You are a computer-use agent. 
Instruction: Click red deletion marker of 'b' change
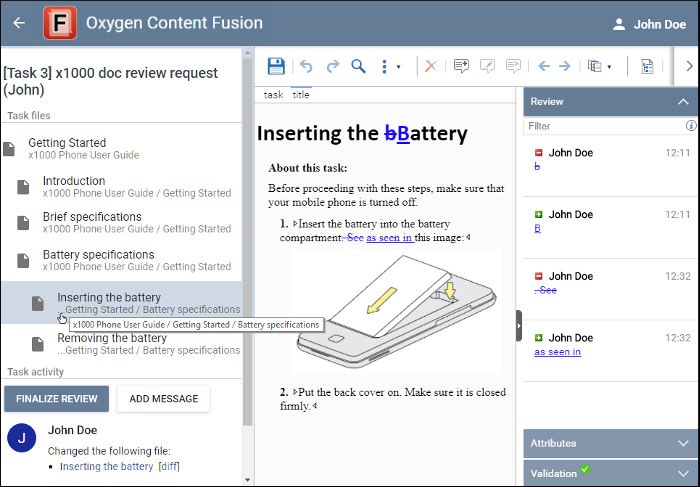[x=538, y=153]
